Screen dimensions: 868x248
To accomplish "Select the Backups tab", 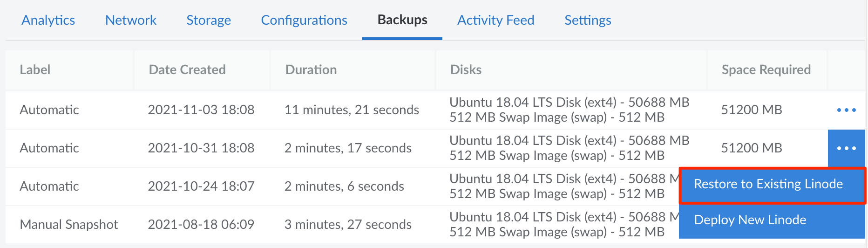I will point(402,20).
